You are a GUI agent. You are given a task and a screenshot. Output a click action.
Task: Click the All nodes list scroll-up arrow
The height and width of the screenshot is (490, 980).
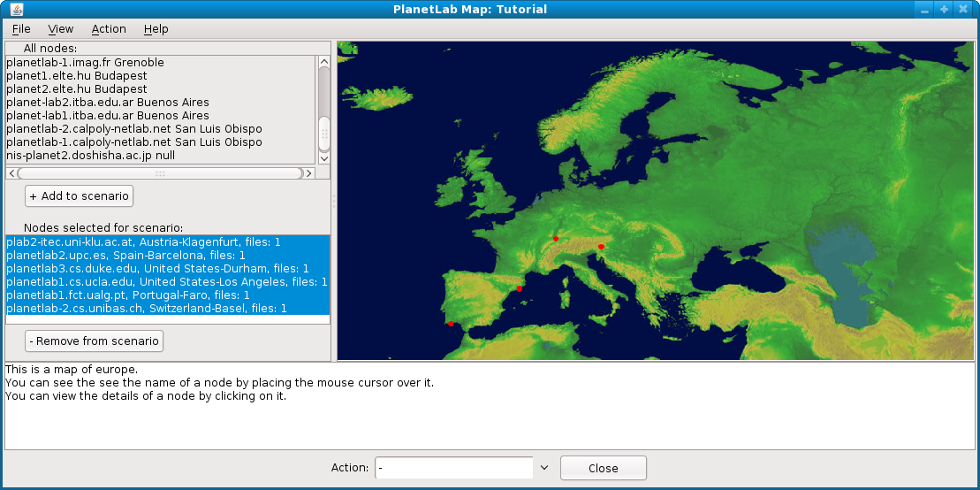pyautogui.click(x=323, y=63)
